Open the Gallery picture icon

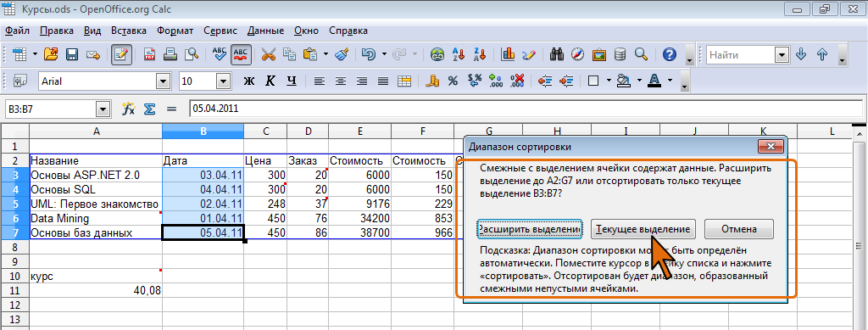click(598, 54)
